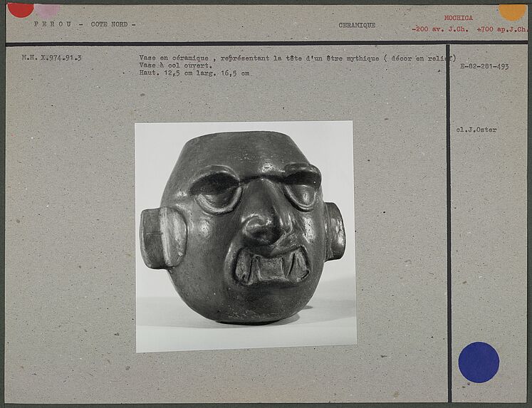This screenshot has height=408, width=532.
Task: Click the '-200 av. J.Ch.' date
Action: pyautogui.click(x=439, y=29)
